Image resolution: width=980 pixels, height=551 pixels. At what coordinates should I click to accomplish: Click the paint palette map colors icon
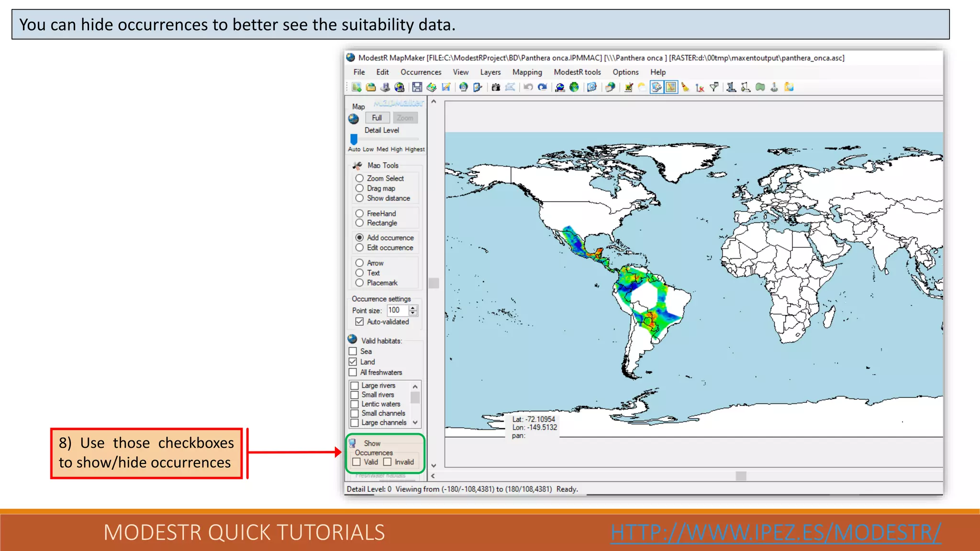pos(657,87)
